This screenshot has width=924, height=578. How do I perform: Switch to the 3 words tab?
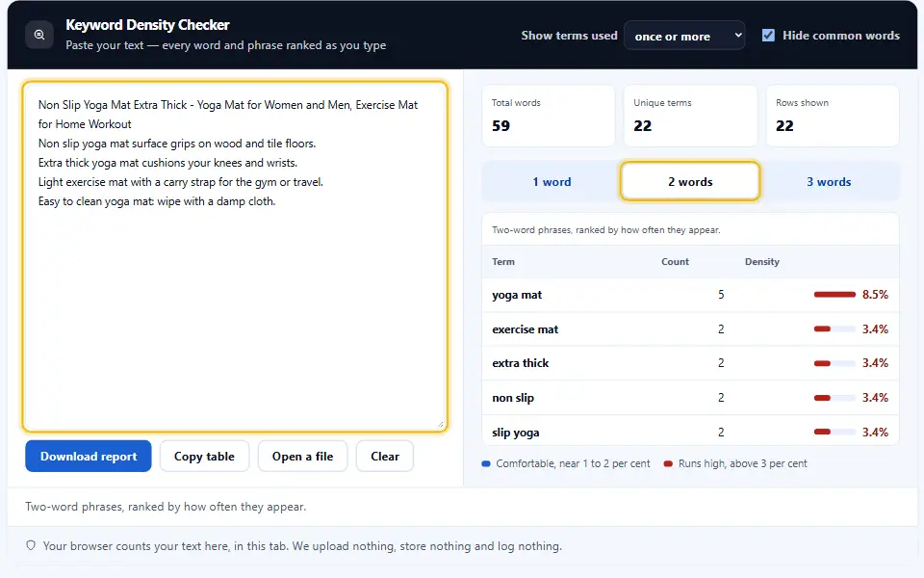(829, 182)
